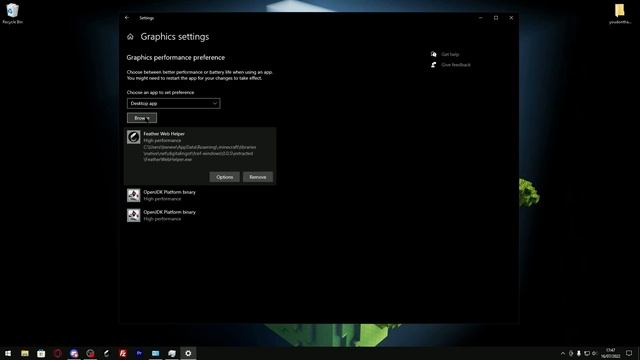Viewport: 640px width, 360px height.
Task: Click the Feather Web Helper app icon
Action: pyautogui.click(x=133, y=137)
